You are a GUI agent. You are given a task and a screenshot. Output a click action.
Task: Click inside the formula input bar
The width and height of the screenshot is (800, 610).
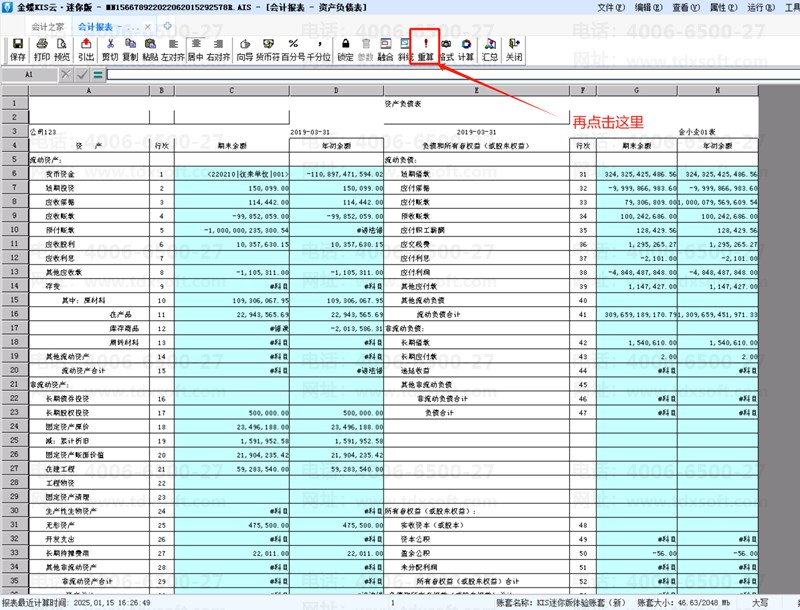pyautogui.click(x=453, y=75)
